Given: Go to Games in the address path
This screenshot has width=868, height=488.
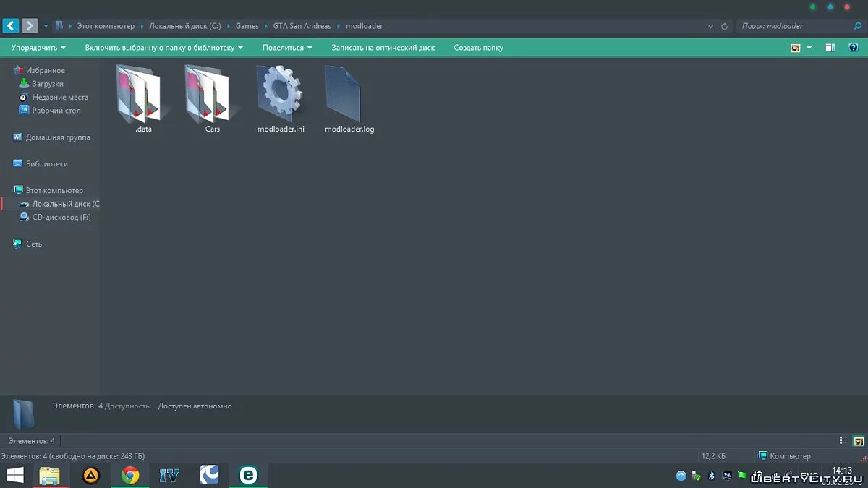Looking at the screenshot, I should [247, 26].
